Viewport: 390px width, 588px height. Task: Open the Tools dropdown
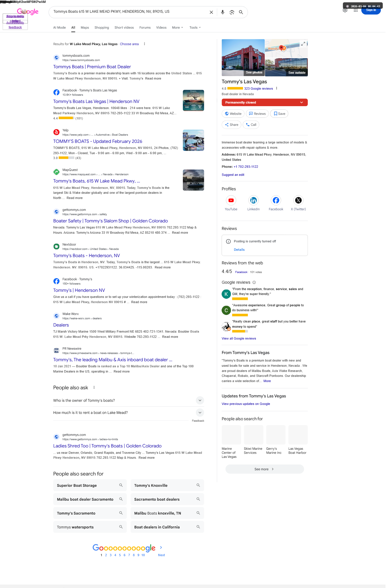(195, 27)
